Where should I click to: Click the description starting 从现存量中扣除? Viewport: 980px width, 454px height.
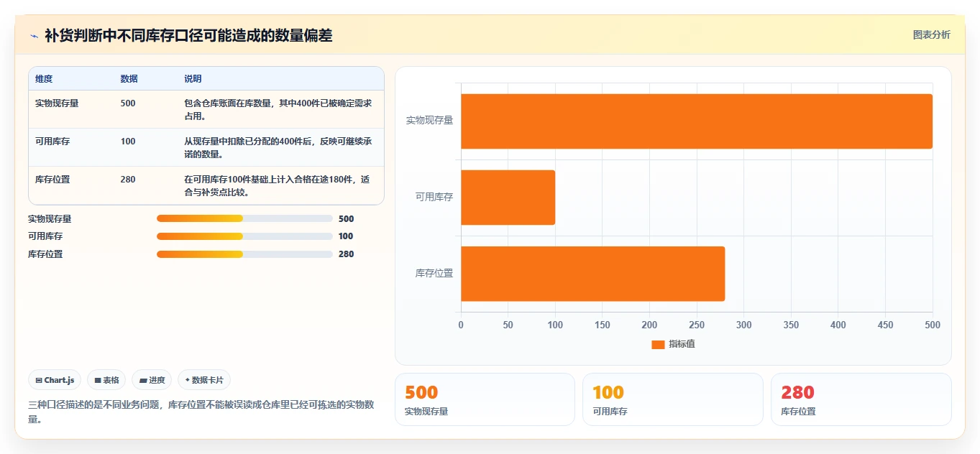click(x=278, y=147)
